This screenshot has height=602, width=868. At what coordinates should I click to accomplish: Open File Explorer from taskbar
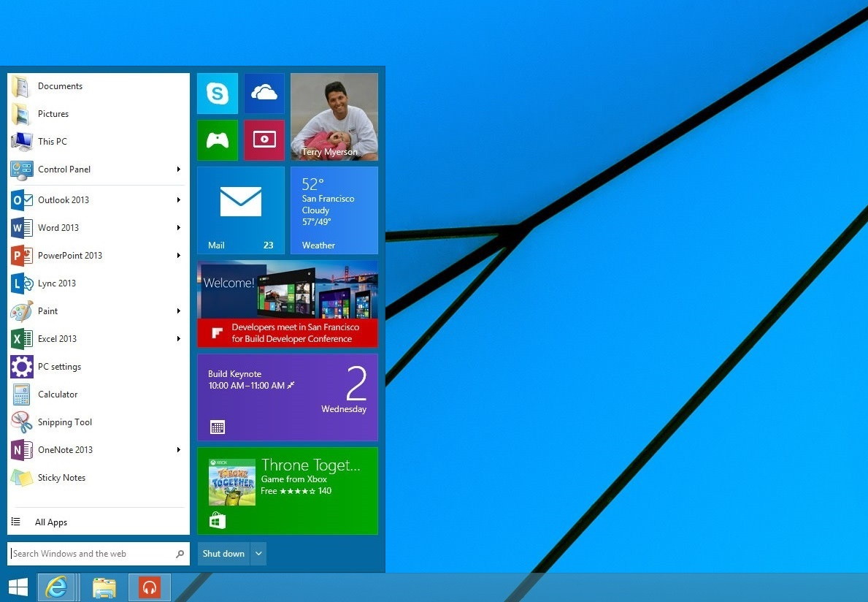click(x=104, y=587)
